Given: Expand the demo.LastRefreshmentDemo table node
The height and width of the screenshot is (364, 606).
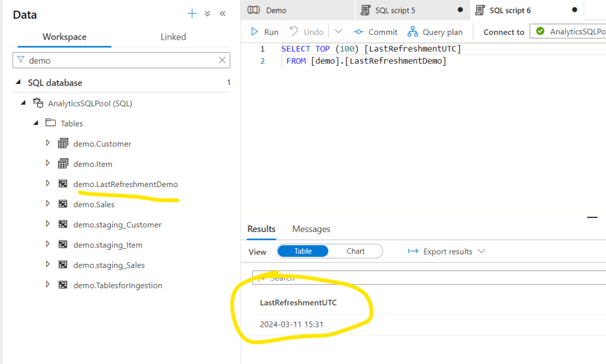Looking at the screenshot, I should coord(48,184).
